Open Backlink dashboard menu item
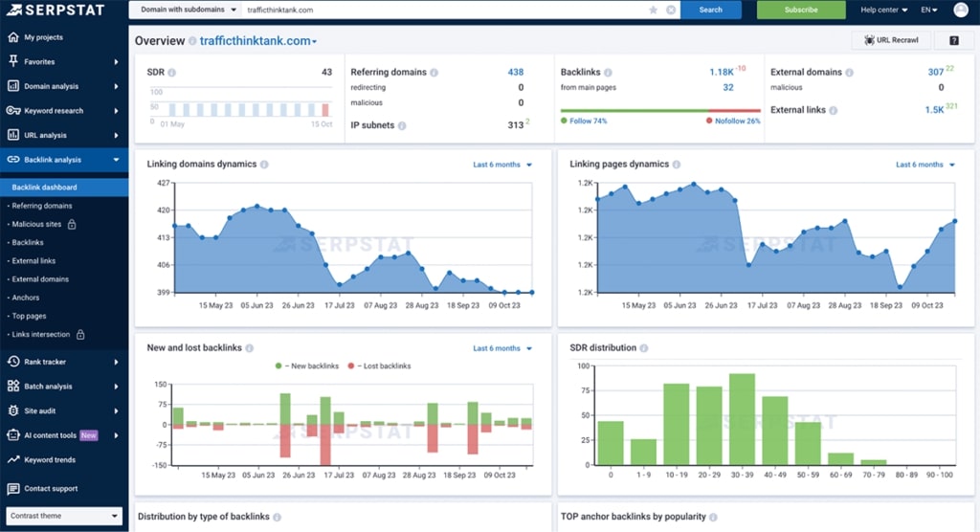The height and width of the screenshot is (532, 980). pyautogui.click(x=64, y=187)
